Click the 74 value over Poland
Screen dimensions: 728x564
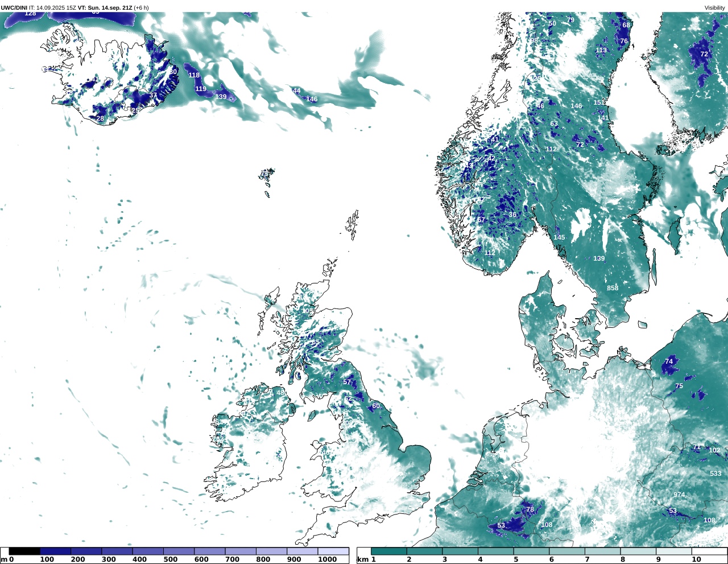(x=669, y=361)
